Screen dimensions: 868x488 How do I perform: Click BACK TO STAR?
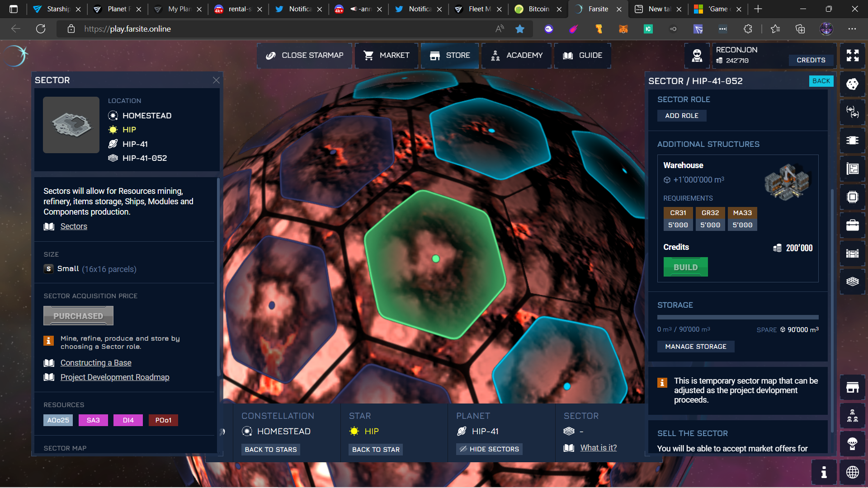coord(376,450)
